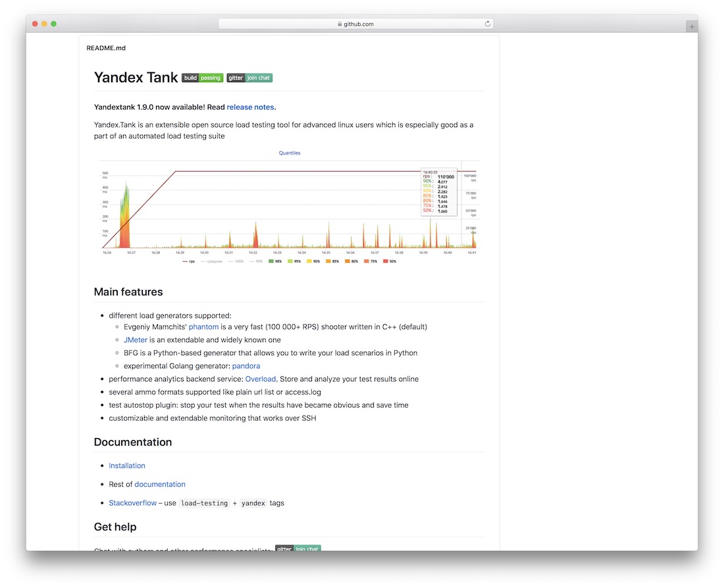This screenshot has width=724, height=588.
Task: Open the Overload service link
Action: (x=261, y=379)
